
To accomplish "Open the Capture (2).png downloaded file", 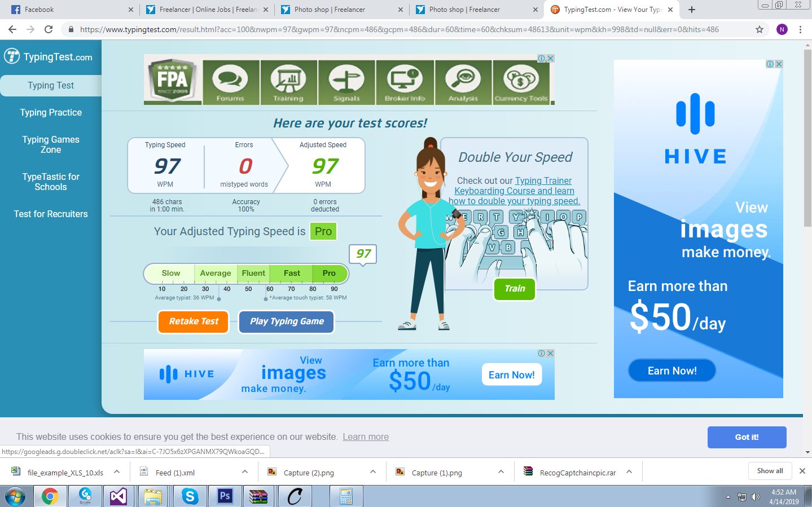I will coord(308,473).
